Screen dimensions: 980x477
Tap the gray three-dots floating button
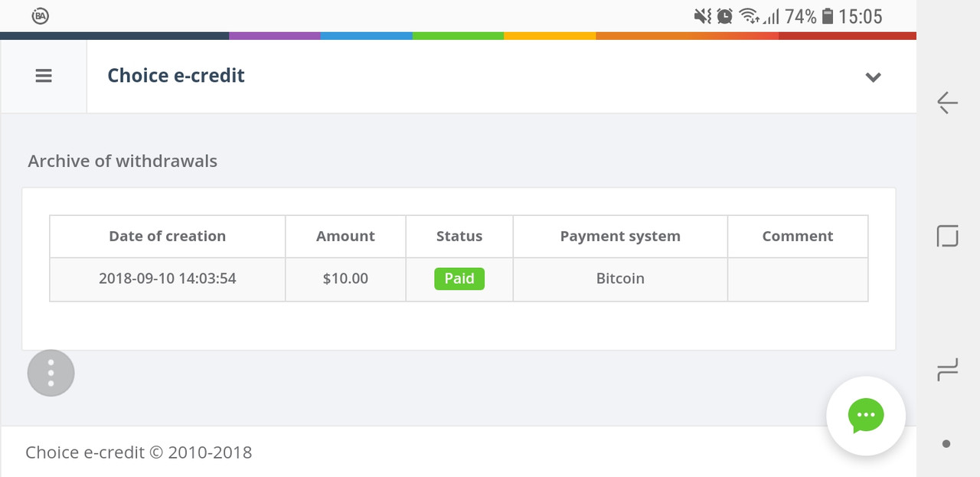51,373
